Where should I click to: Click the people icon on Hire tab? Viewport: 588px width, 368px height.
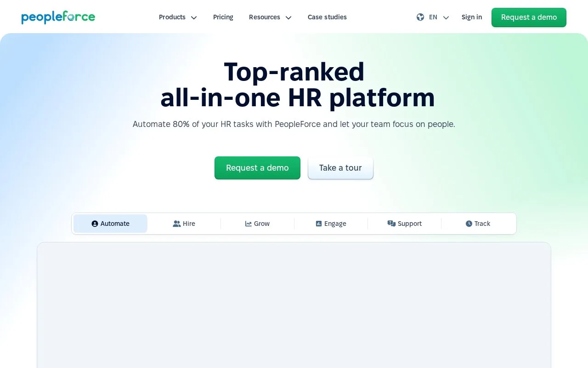click(176, 224)
